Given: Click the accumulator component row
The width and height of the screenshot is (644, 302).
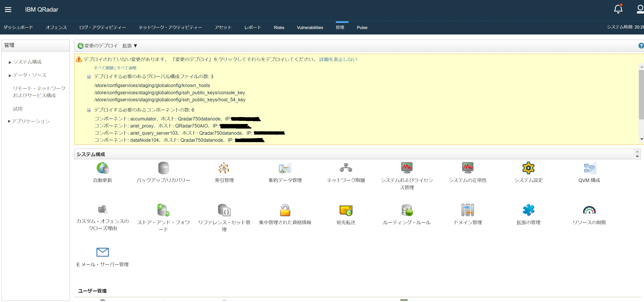Looking at the screenshot, I should coord(177,119).
